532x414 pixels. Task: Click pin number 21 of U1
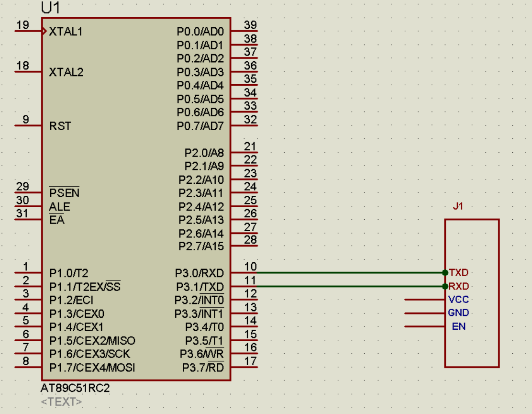(x=250, y=146)
